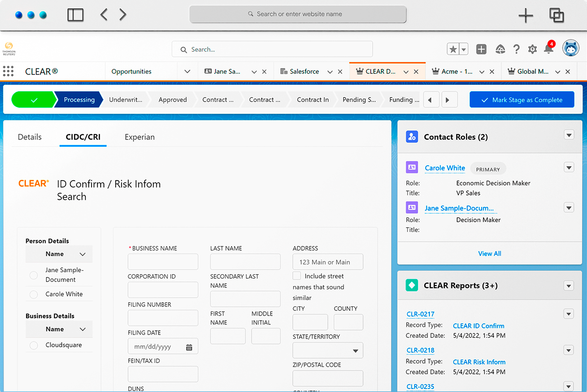Enable the Include street names that sound similar checkbox
The height and width of the screenshot is (392, 587).
[x=297, y=275]
